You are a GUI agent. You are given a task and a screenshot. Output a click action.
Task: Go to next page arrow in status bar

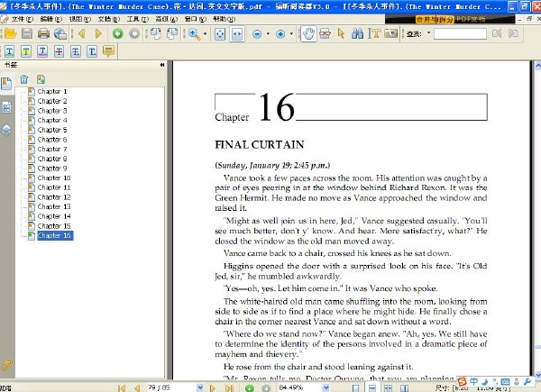[x=212, y=388]
